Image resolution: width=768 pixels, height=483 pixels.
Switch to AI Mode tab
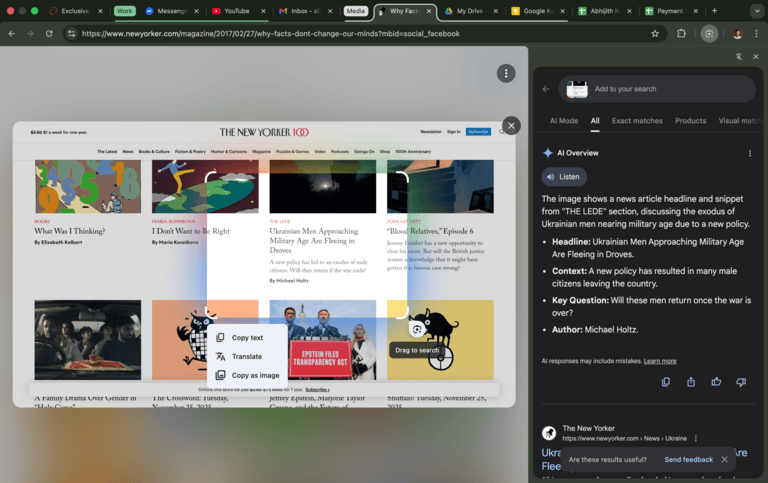[564, 121]
